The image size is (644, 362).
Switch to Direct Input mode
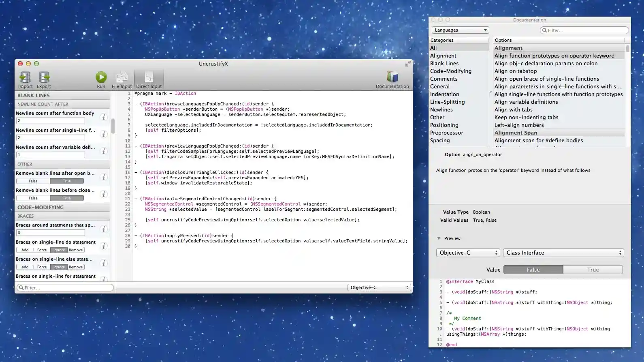tap(149, 79)
